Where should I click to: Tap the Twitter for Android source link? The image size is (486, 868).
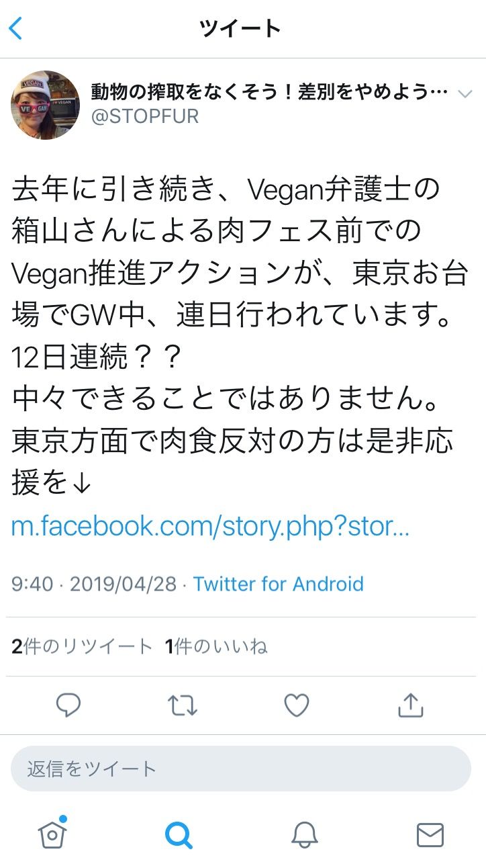tap(279, 583)
